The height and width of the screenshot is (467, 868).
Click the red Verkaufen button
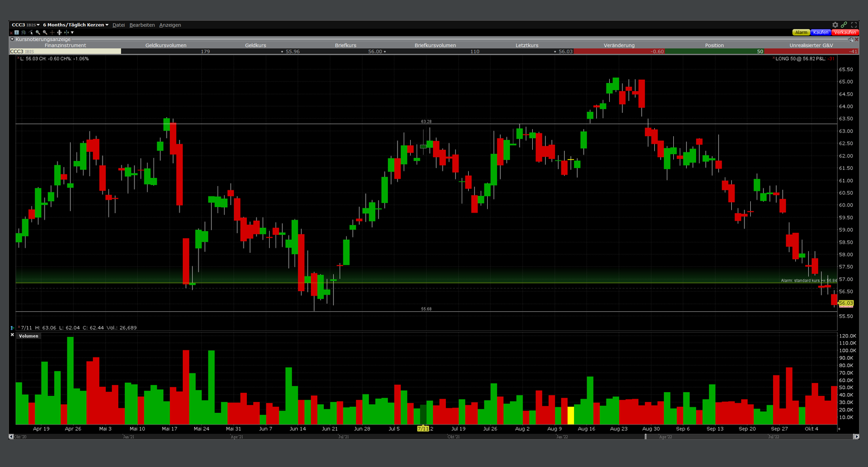(x=845, y=33)
